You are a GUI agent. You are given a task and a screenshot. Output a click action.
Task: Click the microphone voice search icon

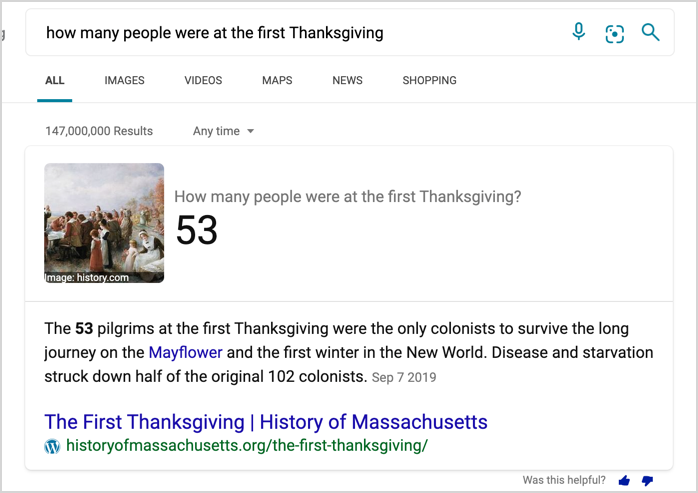click(x=579, y=33)
